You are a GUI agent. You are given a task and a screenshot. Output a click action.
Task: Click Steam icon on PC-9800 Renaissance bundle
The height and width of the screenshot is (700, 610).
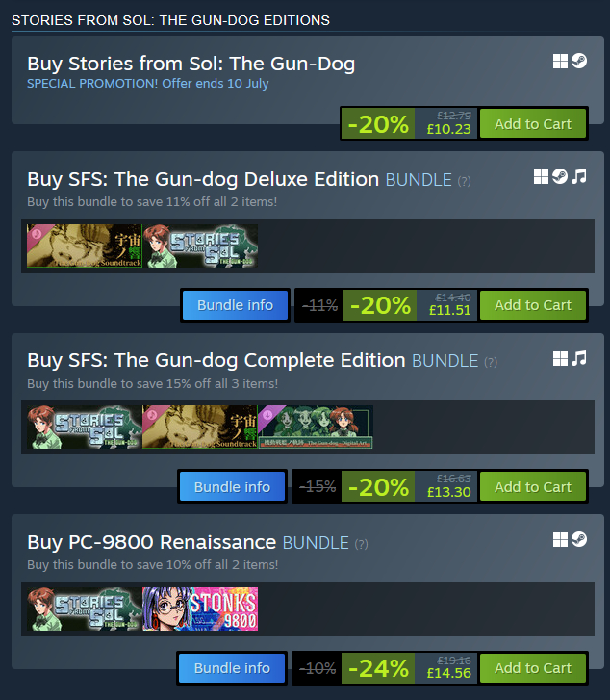tap(579, 539)
